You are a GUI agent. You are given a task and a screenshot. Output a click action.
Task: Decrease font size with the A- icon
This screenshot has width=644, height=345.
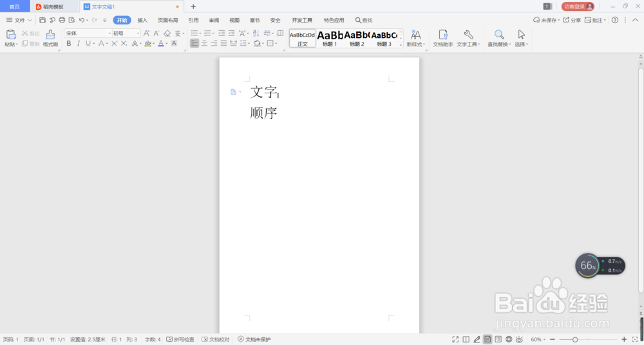click(156, 33)
